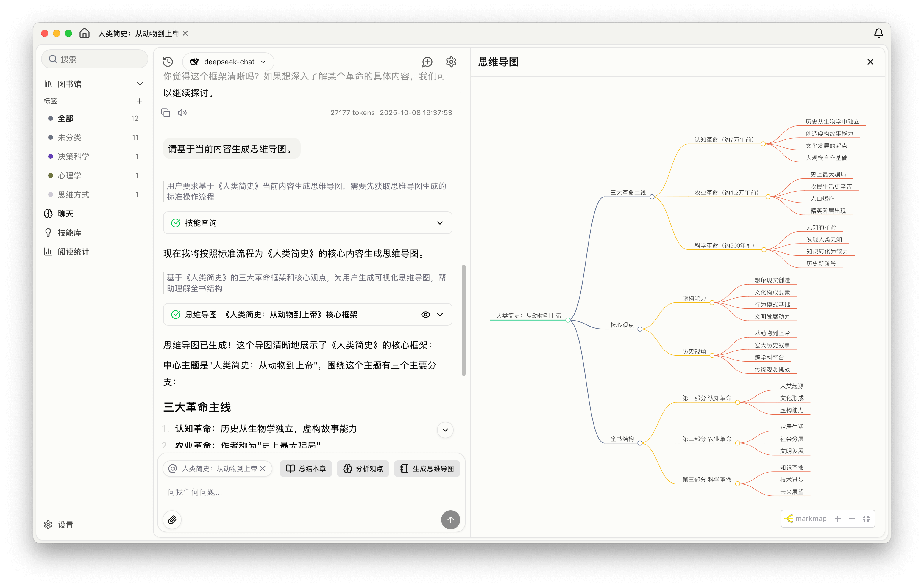Expand the 技能查询 result panel
This screenshot has height=587, width=924.
[440, 223]
